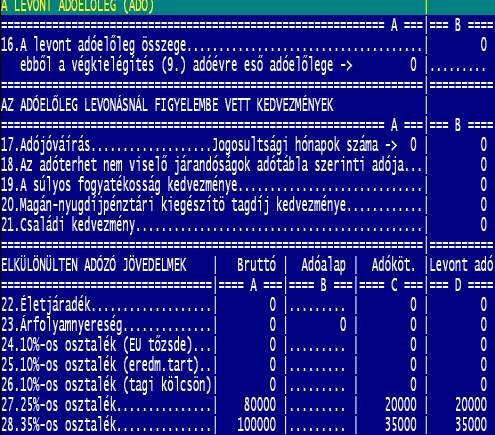Click the Jogosultsági hónapok száma value in row 17

pos(413,145)
